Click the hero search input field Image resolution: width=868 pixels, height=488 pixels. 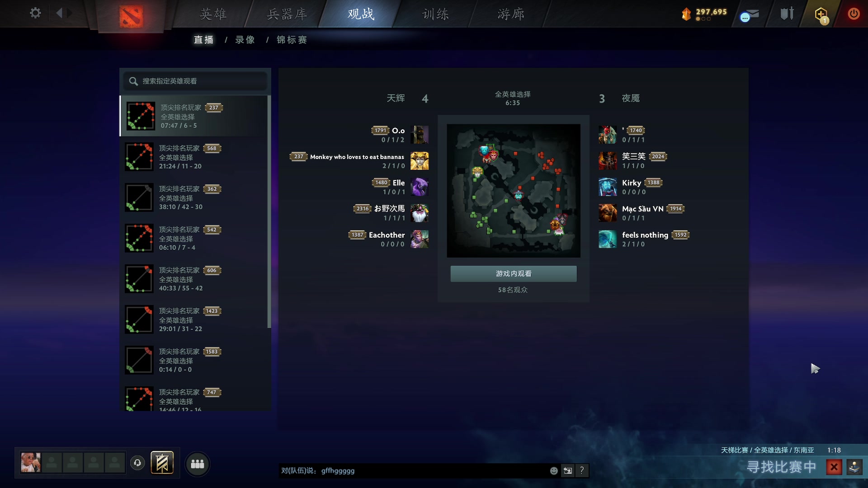coord(195,81)
